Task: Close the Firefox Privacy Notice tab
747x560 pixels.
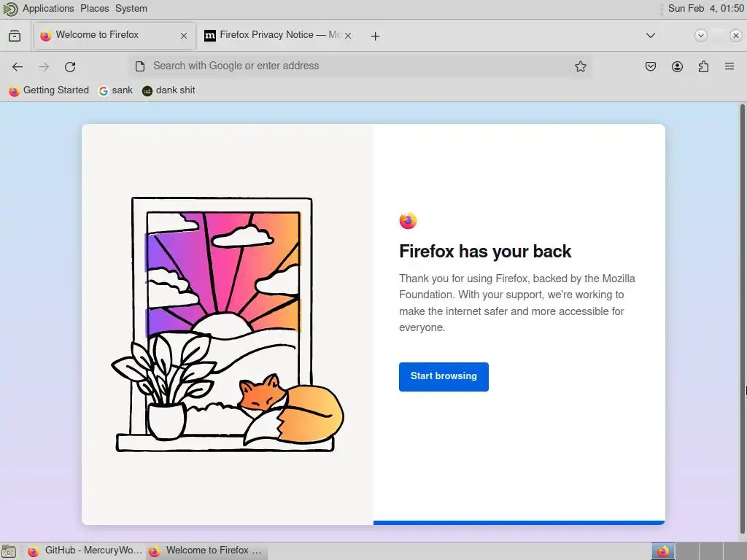Action: point(348,36)
